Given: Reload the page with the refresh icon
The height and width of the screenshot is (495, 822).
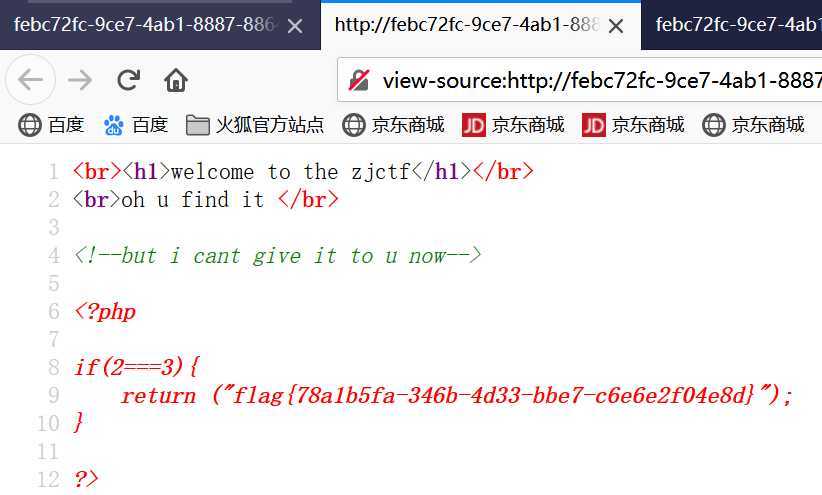Looking at the screenshot, I should pos(128,80).
